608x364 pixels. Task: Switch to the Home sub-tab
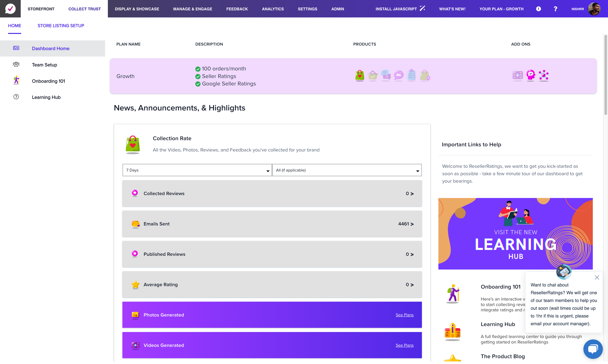(15, 26)
